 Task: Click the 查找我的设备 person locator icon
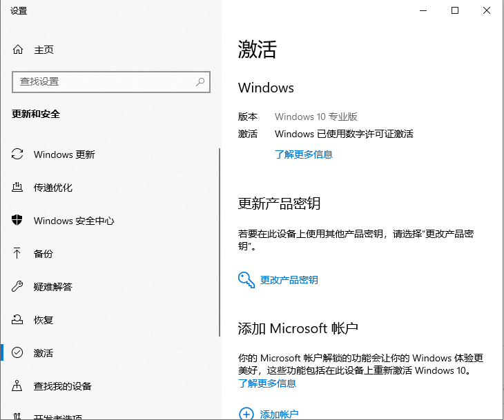[x=18, y=386]
